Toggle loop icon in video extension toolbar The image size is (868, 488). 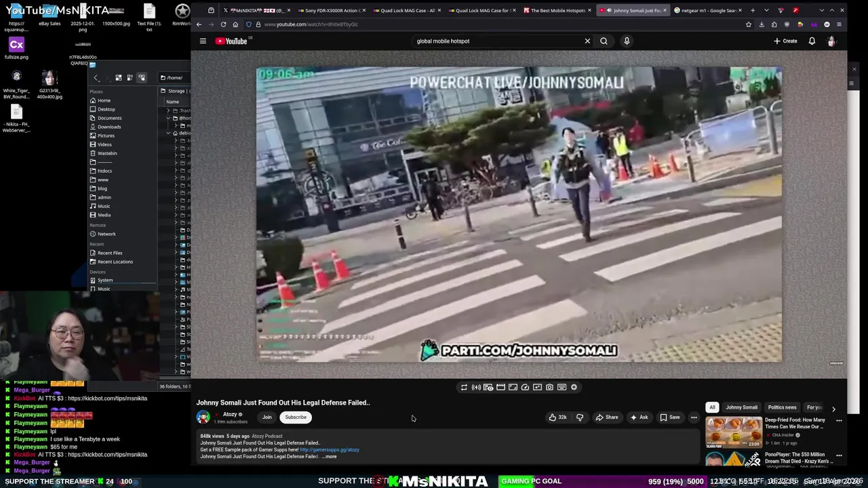tap(464, 387)
